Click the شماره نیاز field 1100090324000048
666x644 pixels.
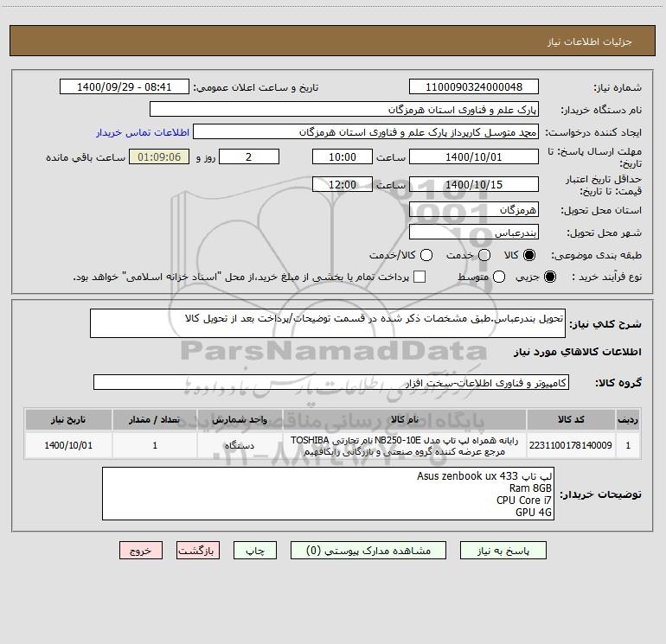[474, 87]
